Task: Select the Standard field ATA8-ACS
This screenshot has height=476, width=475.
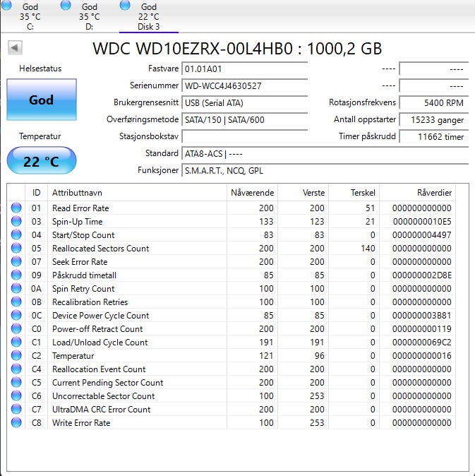Action: [x=325, y=154]
